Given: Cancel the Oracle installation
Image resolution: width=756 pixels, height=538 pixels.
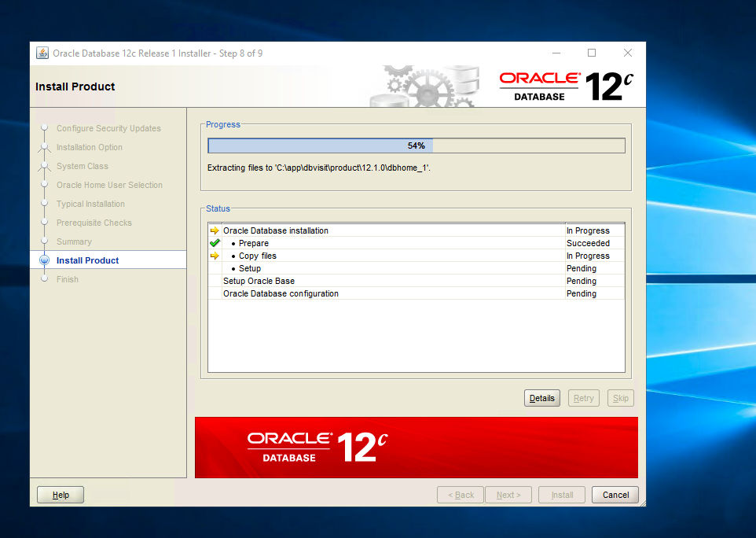Looking at the screenshot, I should 615,495.
